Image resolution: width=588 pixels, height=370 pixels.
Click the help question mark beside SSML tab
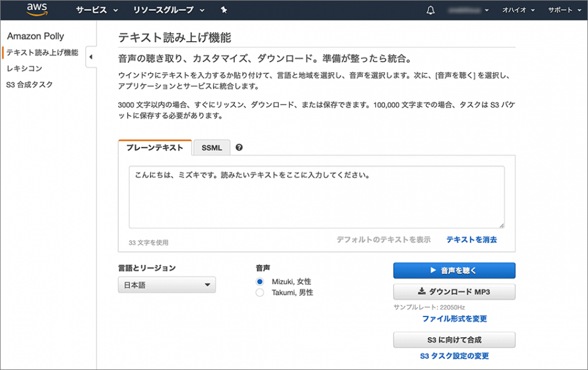(239, 147)
